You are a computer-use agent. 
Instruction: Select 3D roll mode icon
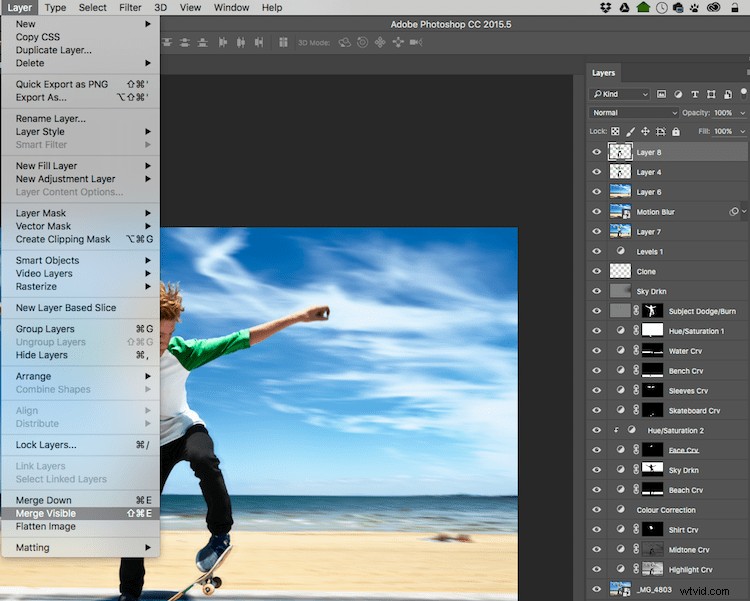click(363, 43)
